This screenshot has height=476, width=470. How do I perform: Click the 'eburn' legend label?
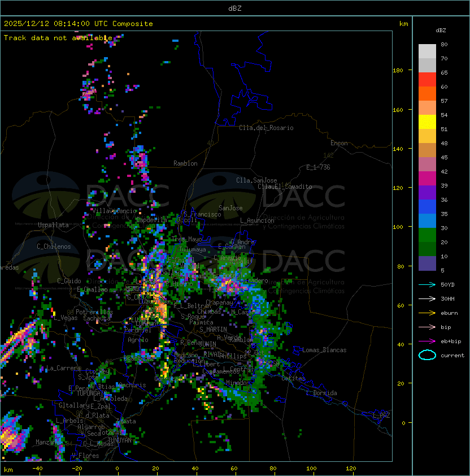449,313
